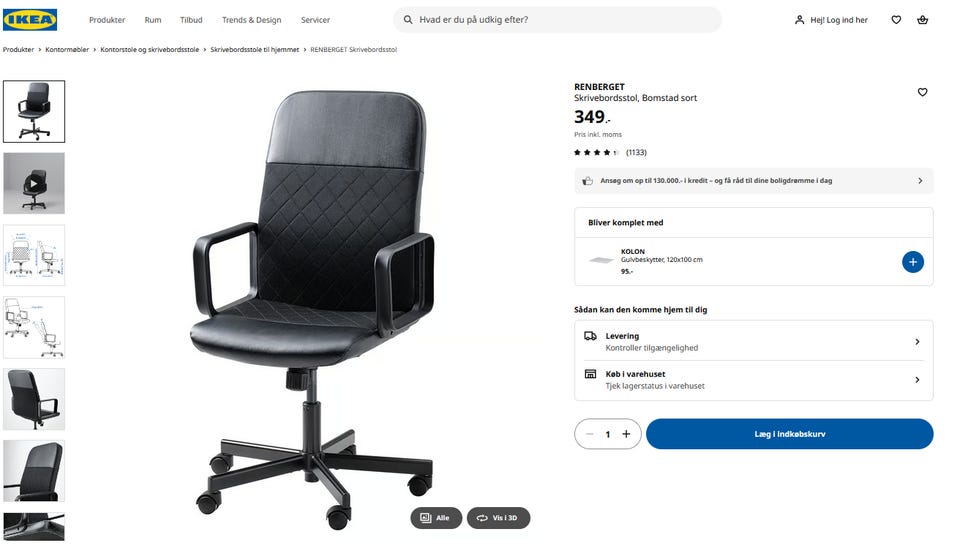Click the Vis i 3D button
960x551 pixels.
tap(498, 518)
